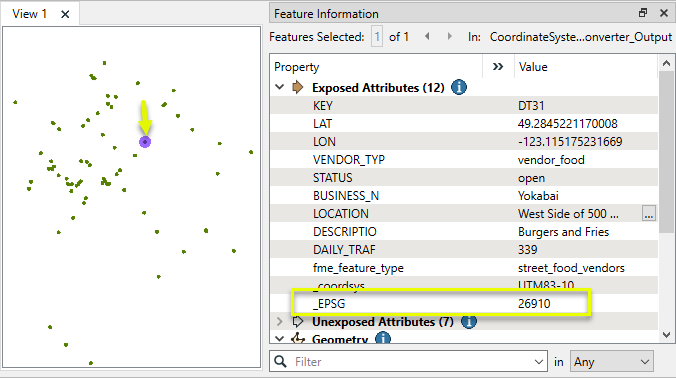This screenshot has width=676, height=378.
Task: Click the info icon beside Unexposed Attributes
Action: tap(469, 322)
